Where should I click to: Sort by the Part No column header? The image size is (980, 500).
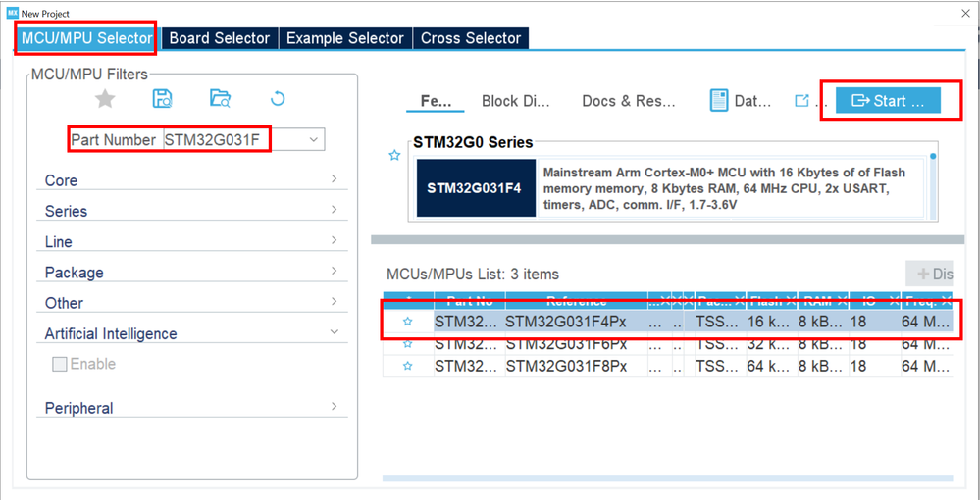pyautogui.click(x=469, y=301)
